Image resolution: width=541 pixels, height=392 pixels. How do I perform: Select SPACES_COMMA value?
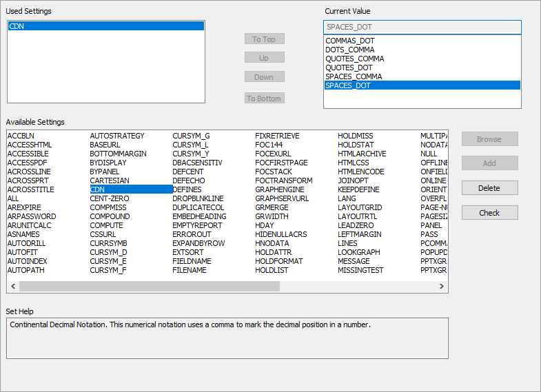click(354, 76)
